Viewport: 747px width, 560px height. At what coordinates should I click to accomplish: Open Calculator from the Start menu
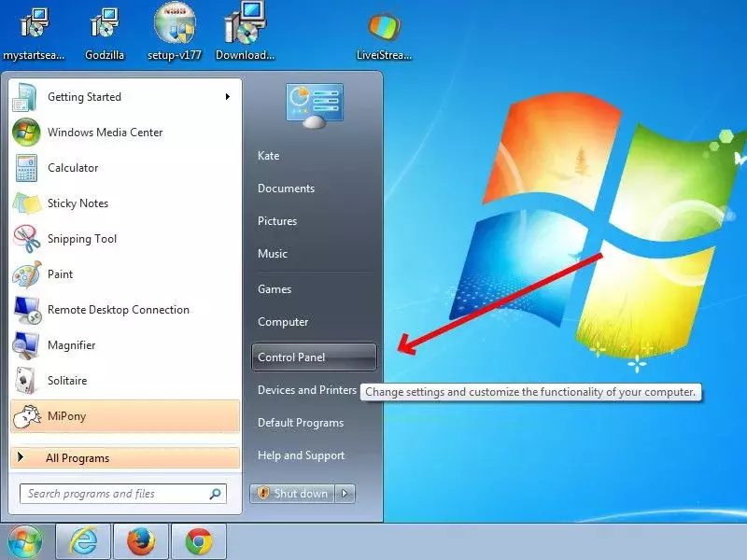124,168
